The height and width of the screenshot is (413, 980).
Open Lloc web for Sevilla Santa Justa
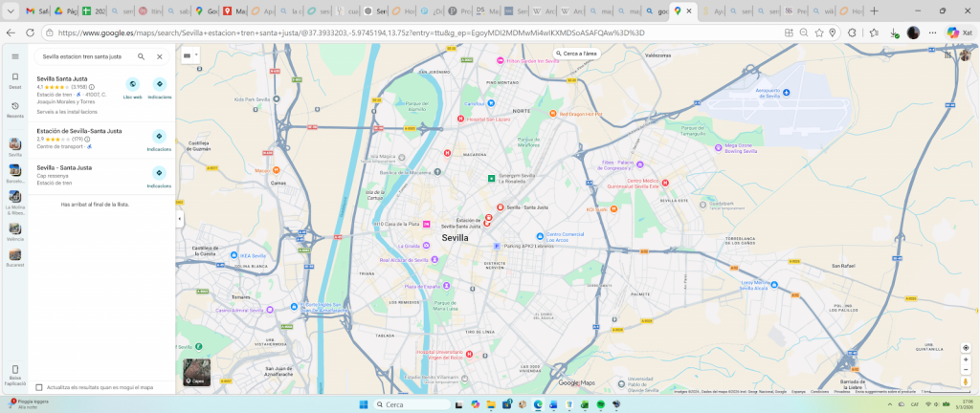tap(132, 87)
